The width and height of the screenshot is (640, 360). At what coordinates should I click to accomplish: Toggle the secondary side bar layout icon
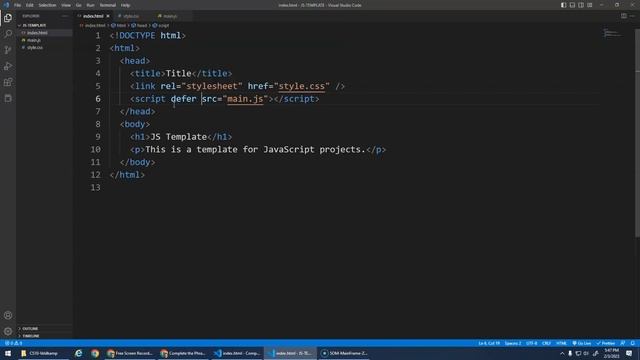click(x=581, y=5)
